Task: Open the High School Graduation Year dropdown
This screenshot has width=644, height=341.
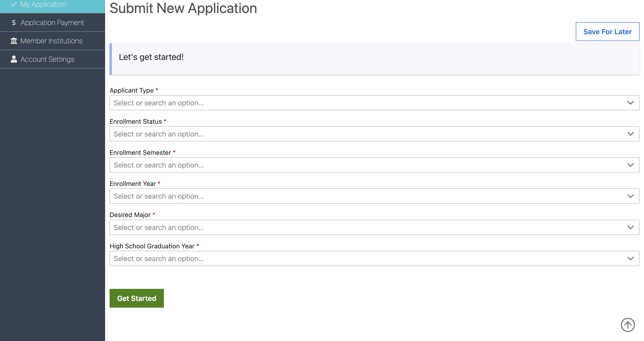Action: (374, 258)
